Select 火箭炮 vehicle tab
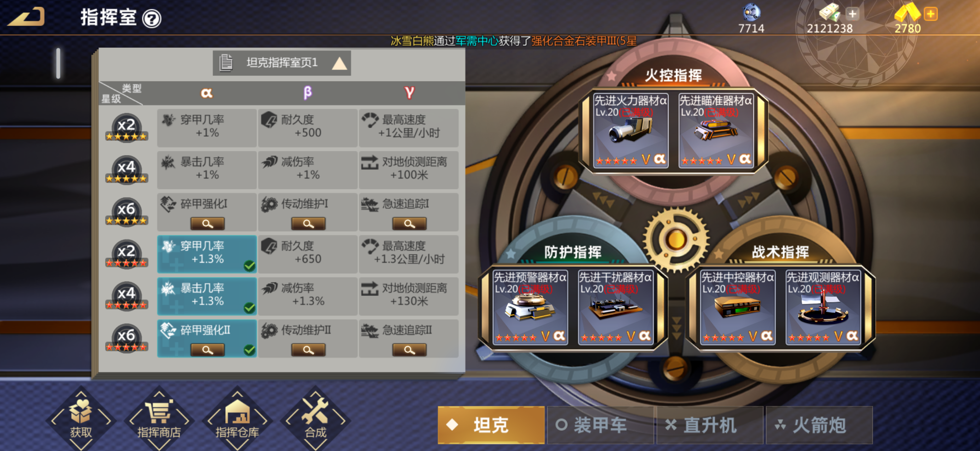The image size is (980, 451). pos(819,425)
